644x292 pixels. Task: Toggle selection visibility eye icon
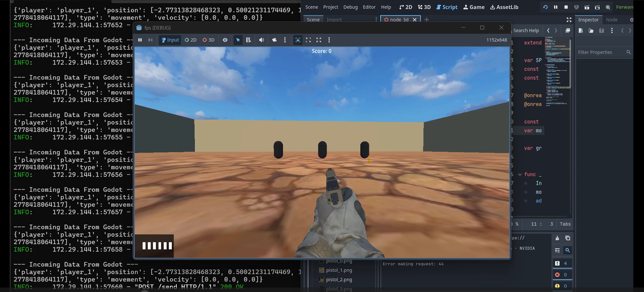[x=225, y=40]
